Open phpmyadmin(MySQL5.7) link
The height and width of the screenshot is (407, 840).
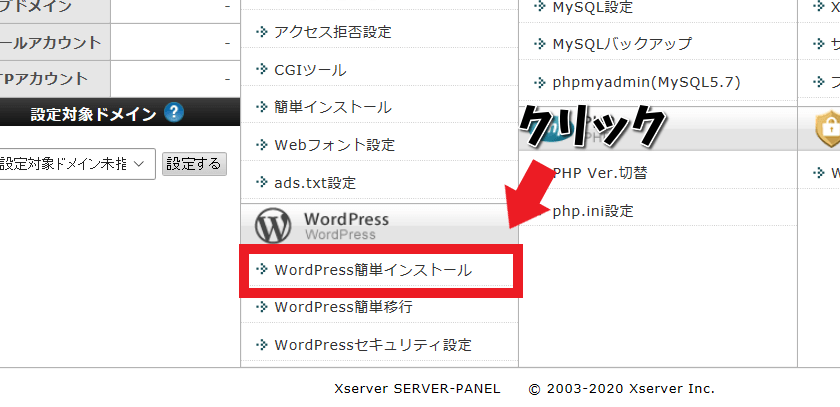click(x=646, y=82)
